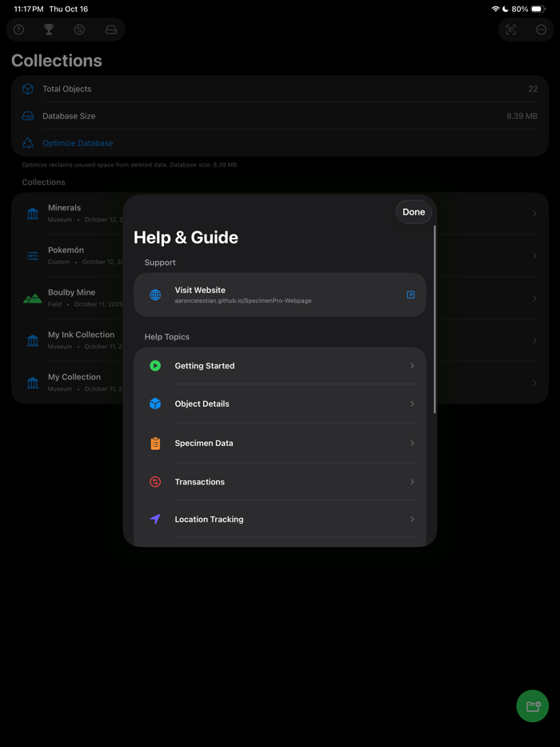The width and height of the screenshot is (560, 747).
Task: Open the Boulby Mine collection
Action: pos(280,298)
